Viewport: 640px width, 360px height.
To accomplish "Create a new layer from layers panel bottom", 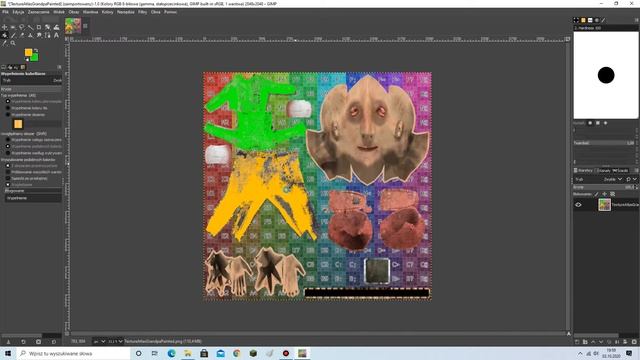I will 577,342.
